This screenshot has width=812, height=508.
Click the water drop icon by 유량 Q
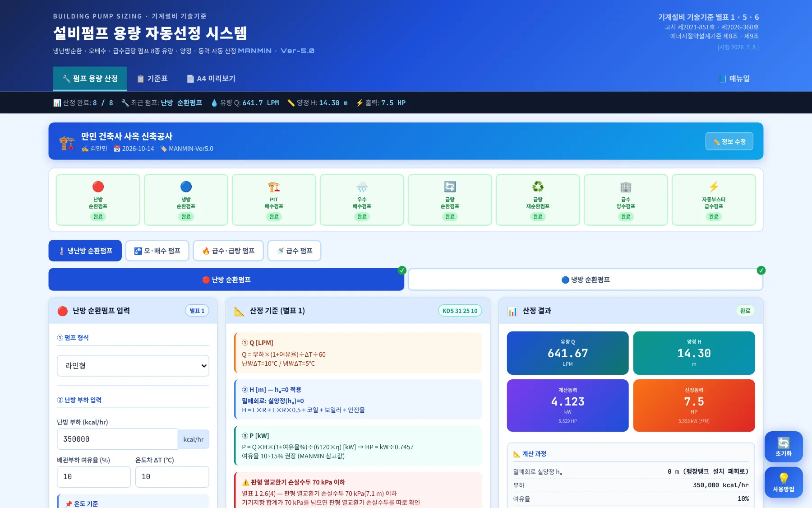click(214, 103)
